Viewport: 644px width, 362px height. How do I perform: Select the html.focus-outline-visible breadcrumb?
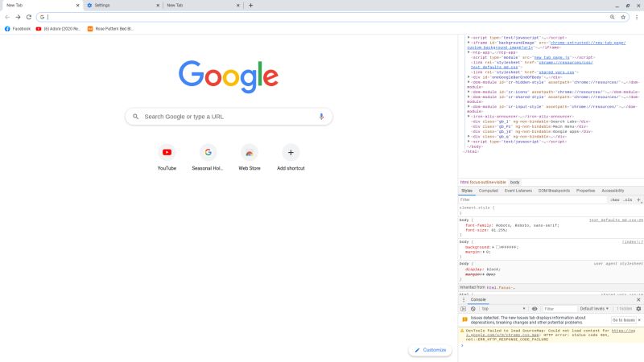pos(482,183)
